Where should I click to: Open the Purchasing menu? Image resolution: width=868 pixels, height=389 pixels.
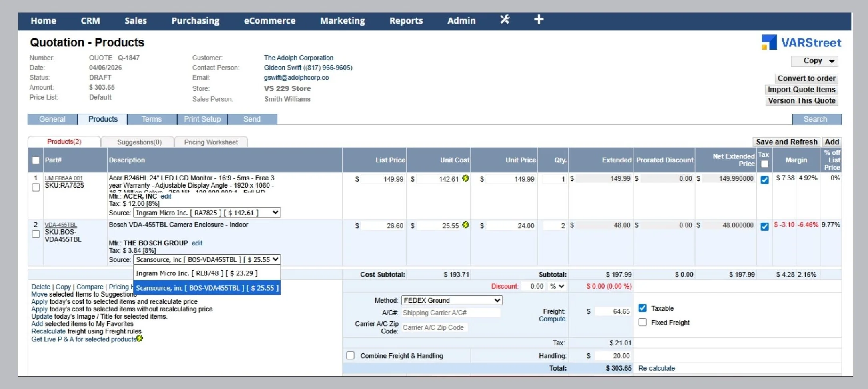click(x=195, y=20)
